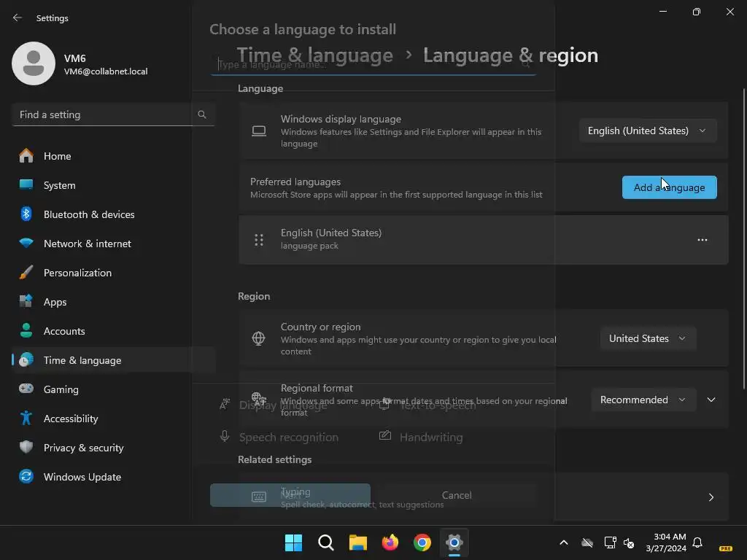The width and height of the screenshot is (747, 560).
Task: Click the display network icon in the tray
Action: click(x=610, y=542)
